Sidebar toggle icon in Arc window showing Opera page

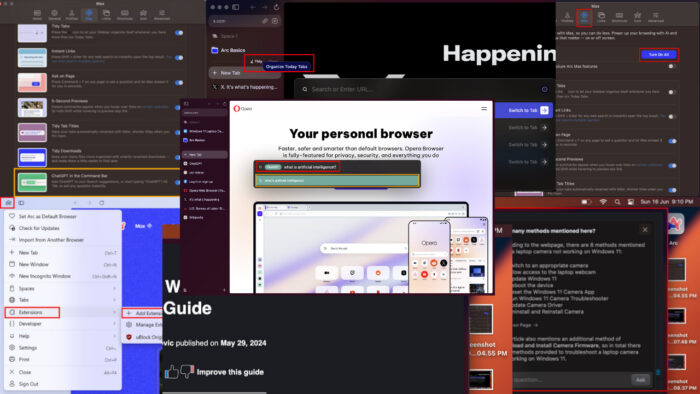coord(186,104)
